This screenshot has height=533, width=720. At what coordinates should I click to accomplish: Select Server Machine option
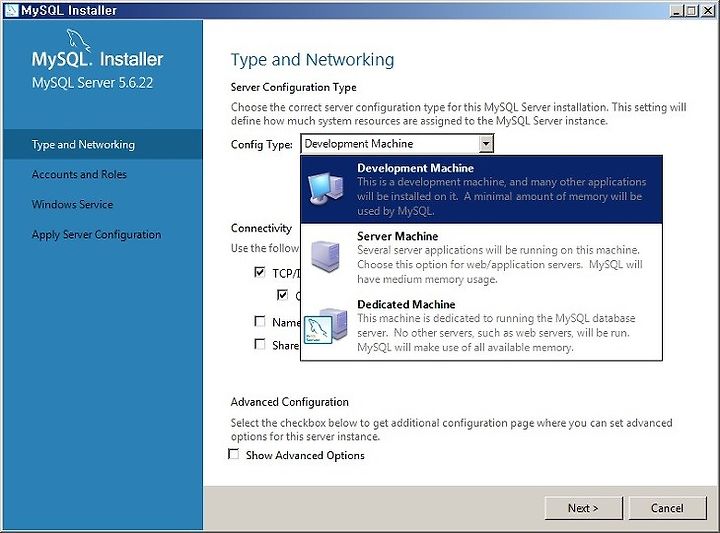coord(481,257)
